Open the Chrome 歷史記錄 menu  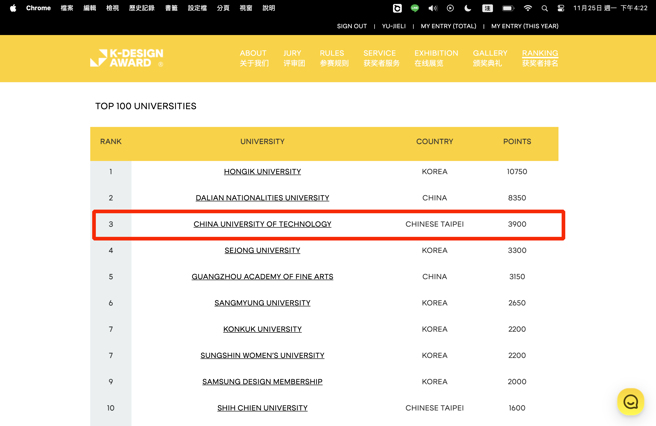(141, 8)
